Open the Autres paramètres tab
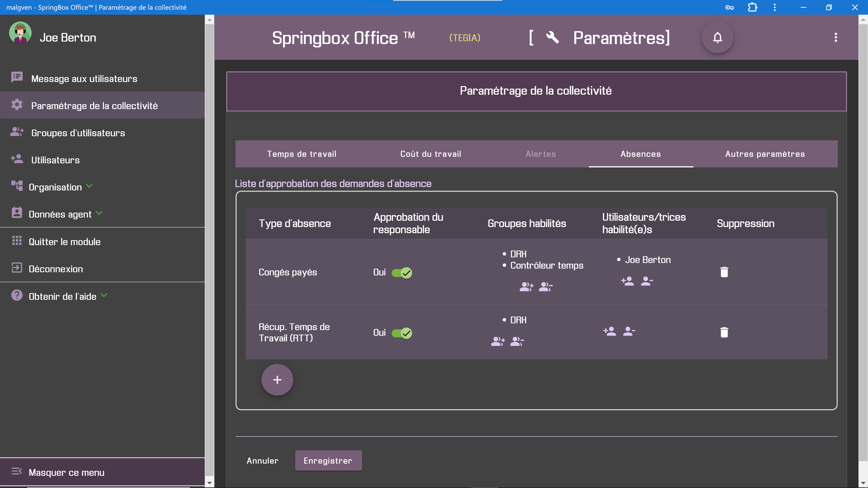868x488 pixels. 765,154
